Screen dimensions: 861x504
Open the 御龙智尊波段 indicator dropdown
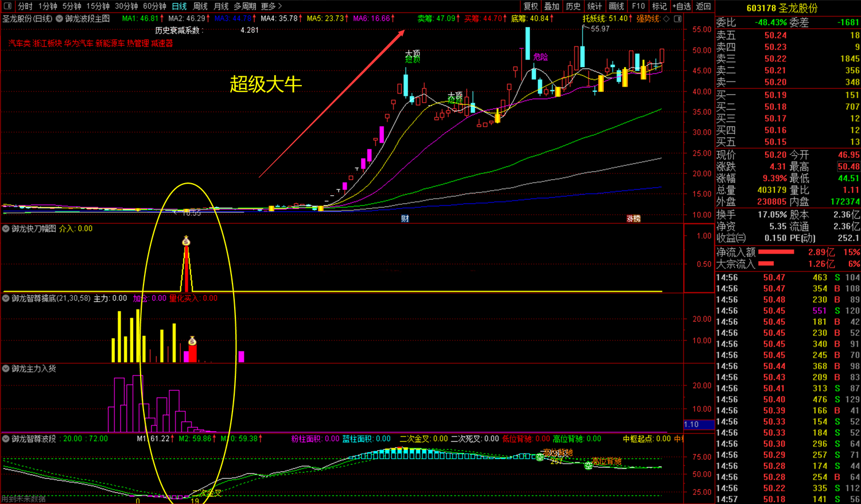(x=6, y=439)
